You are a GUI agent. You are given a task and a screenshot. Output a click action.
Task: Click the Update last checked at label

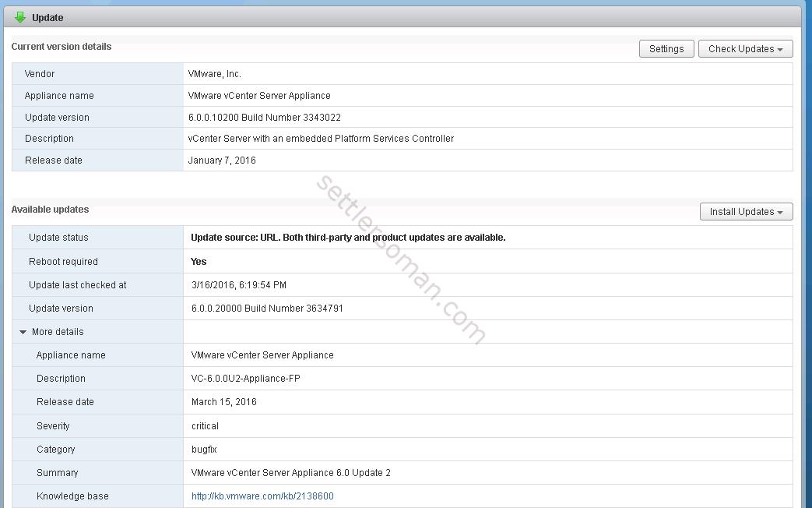click(x=78, y=285)
